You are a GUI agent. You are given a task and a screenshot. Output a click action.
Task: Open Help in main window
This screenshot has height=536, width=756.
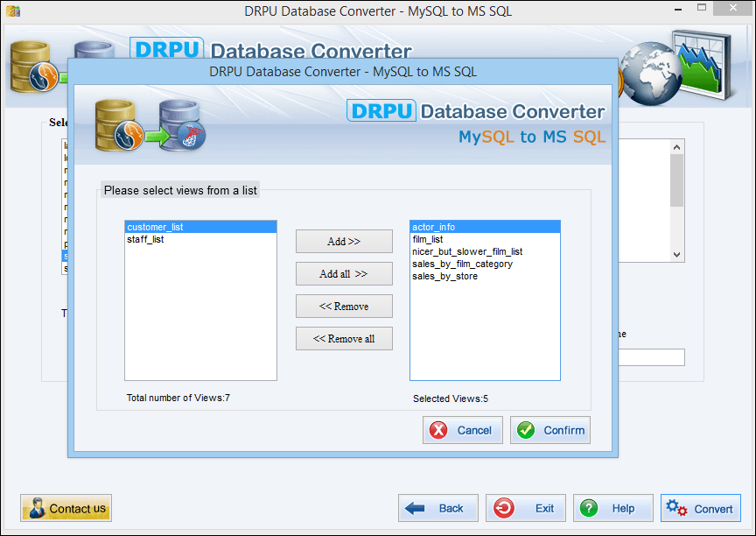click(x=612, y=508)
